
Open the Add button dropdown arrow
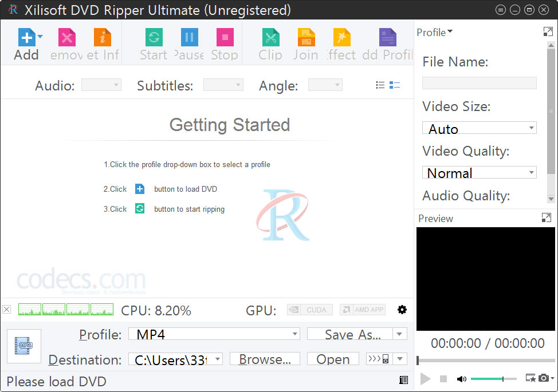point(40,36)
